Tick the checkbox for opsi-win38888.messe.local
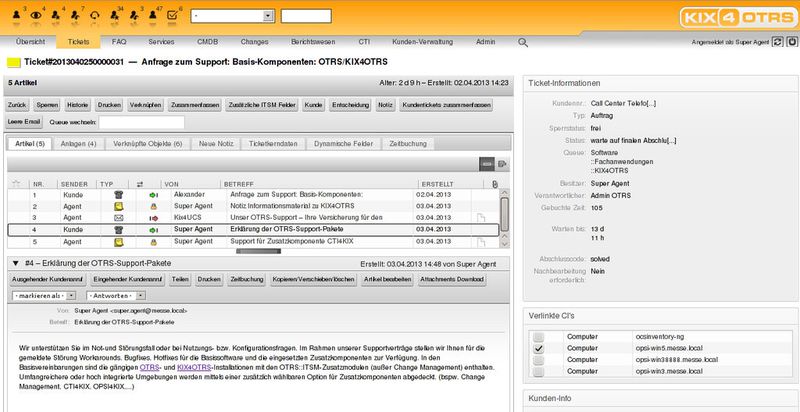800x412 pixels. coord(538,360)
